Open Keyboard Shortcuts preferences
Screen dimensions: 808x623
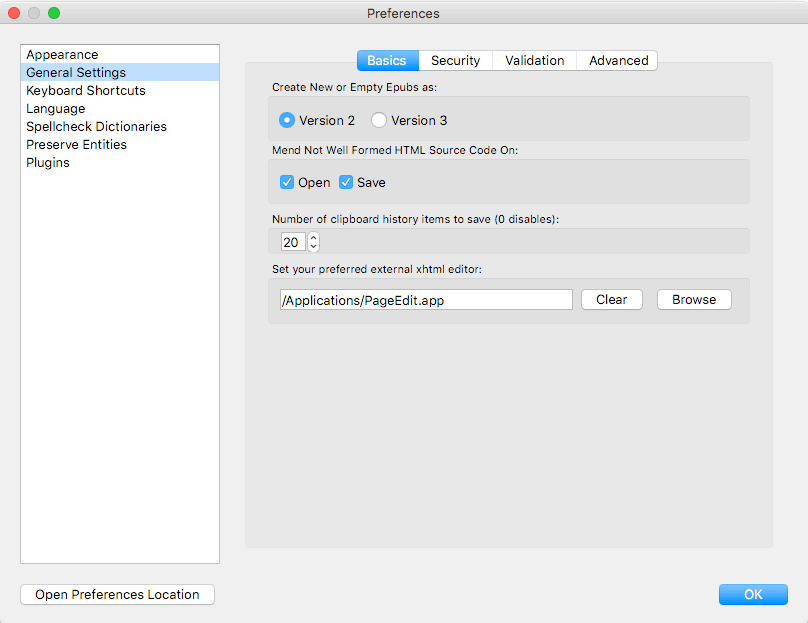coord(86,90)
